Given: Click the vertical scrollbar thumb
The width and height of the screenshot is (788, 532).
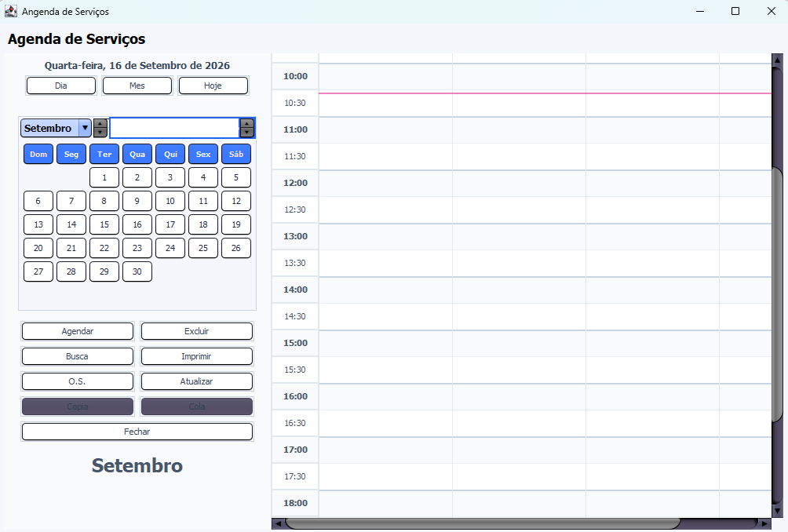Looking at the screenshot, I should click(778, 295).
